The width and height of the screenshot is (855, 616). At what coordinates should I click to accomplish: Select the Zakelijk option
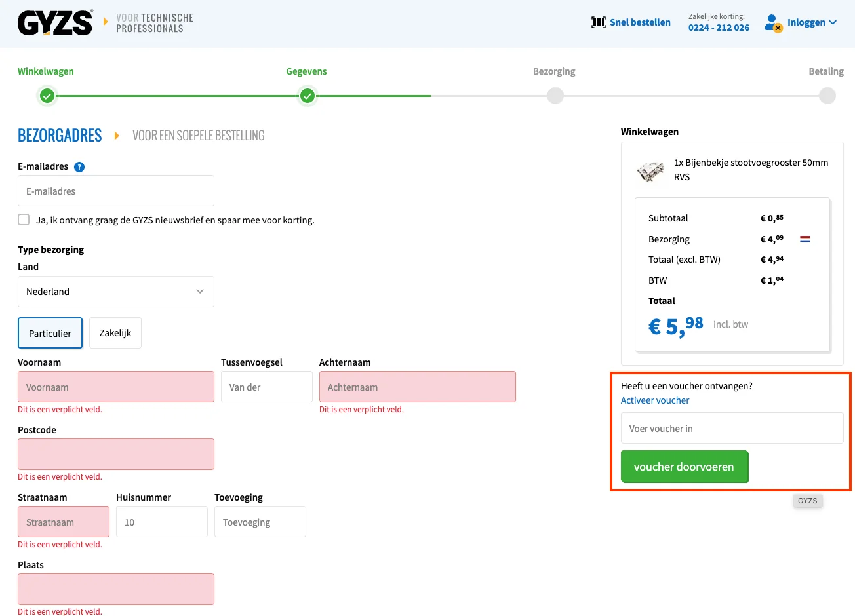pos(115,332)
